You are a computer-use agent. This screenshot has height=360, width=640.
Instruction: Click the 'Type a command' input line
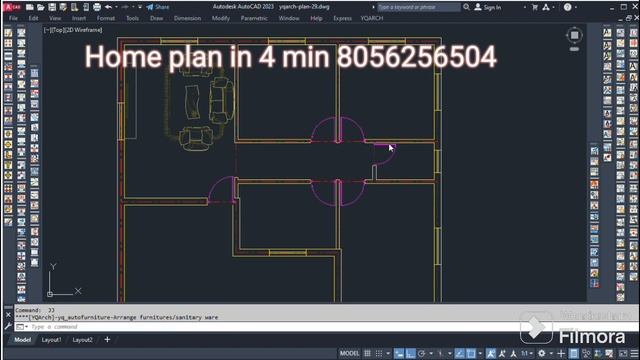(327, 327)
